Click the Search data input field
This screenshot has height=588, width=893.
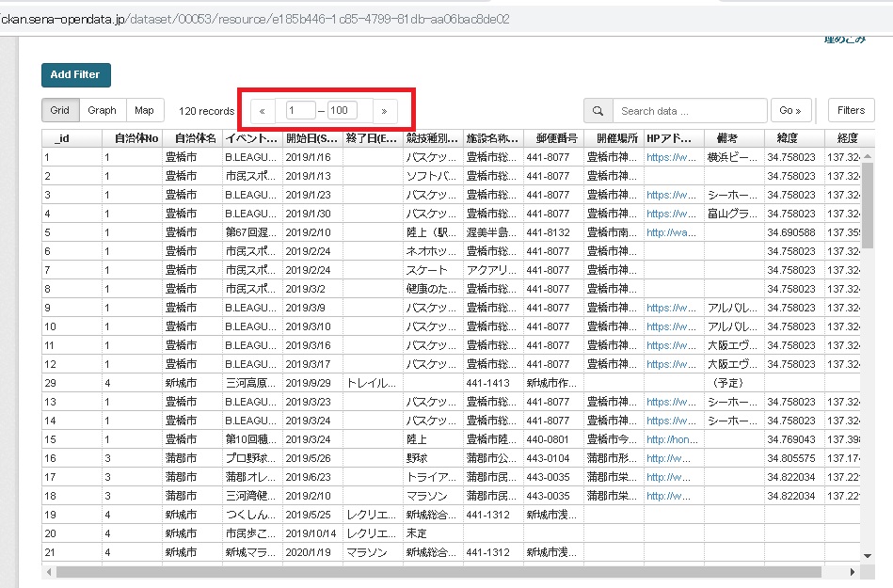pos(689,111)
